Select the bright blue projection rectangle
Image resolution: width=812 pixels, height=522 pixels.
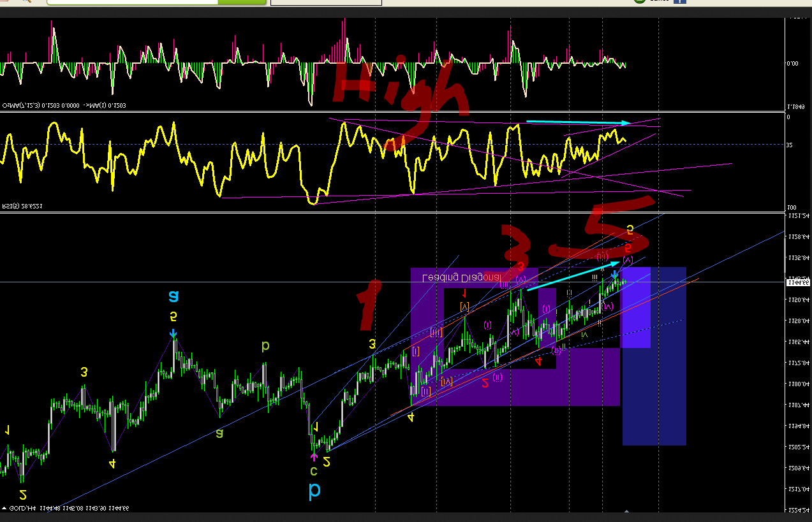636,308
